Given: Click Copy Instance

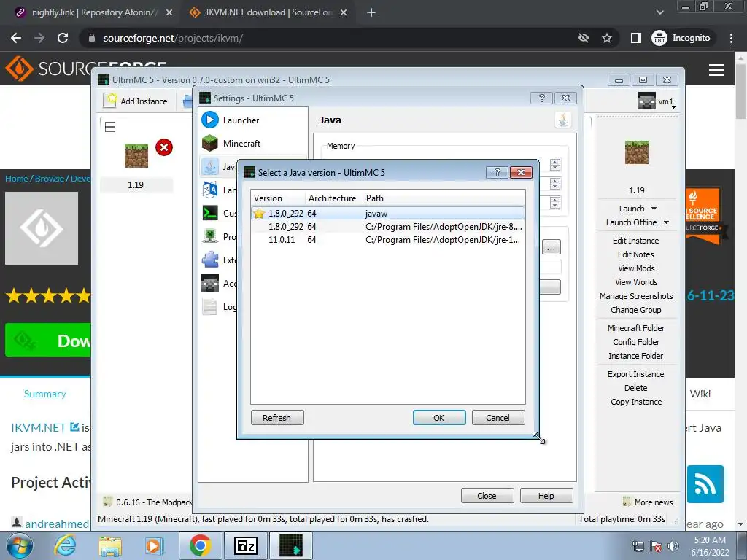Looking at the screenshot, I should [636, 402].
